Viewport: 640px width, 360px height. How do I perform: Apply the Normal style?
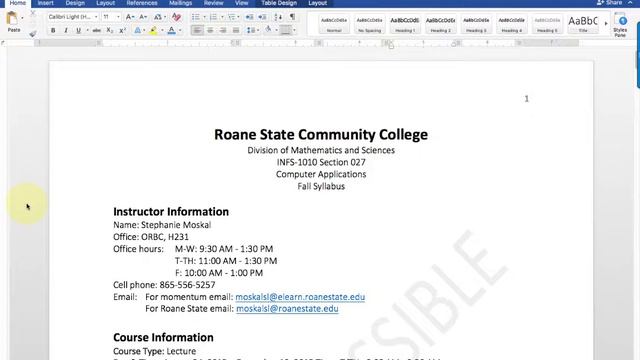point(334,24)
